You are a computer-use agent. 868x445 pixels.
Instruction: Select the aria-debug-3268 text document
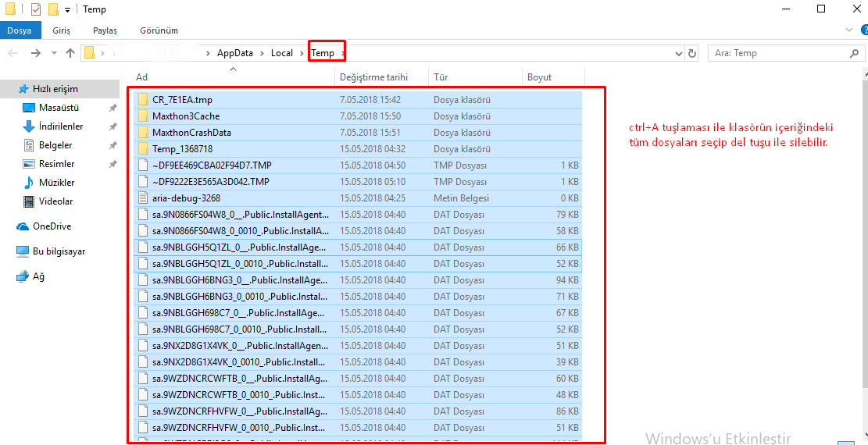coord(358,198)
